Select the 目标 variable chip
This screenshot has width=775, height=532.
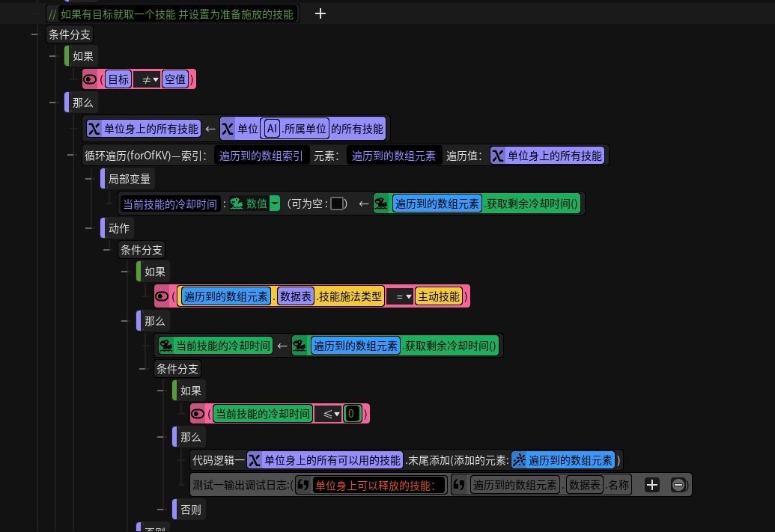(x=118, y=79)
